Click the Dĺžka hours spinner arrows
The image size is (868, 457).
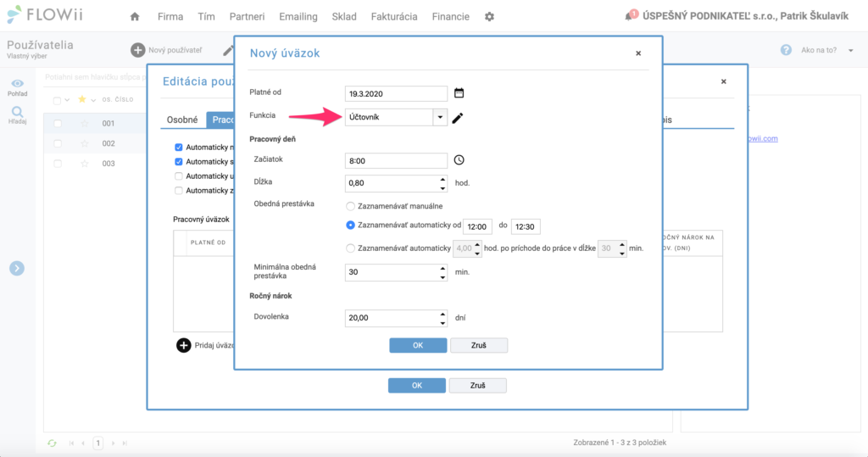pos(442,183)
